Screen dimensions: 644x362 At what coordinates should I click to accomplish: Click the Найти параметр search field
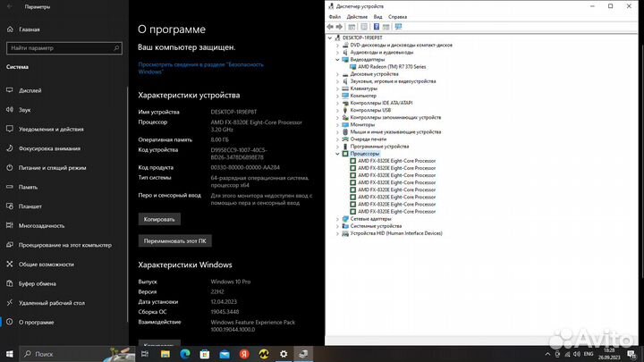tap(63, 47)
